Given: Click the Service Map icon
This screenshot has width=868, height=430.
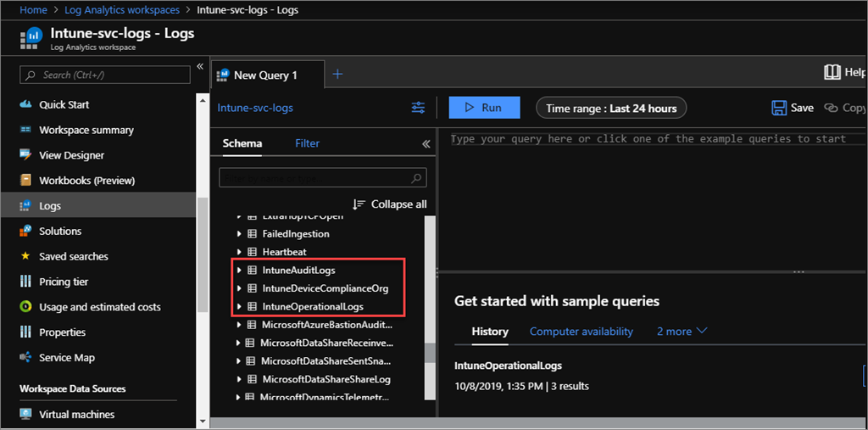Looking at the screenshot, I should (x=25, y=357).
